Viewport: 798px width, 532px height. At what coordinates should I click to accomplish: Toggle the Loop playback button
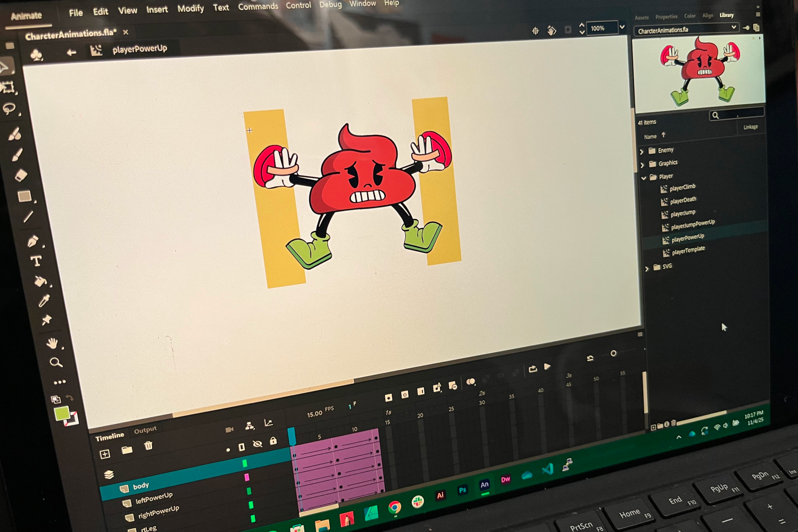point(533,369)
